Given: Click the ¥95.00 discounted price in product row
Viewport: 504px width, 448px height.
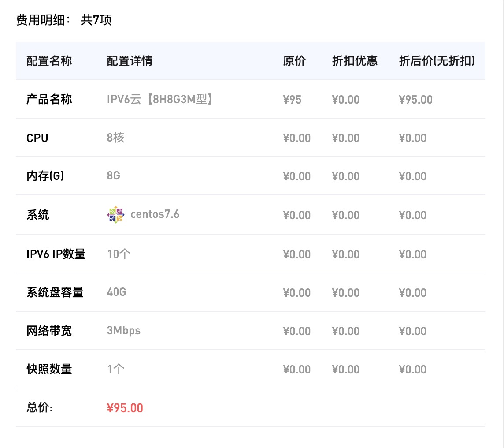Looking at the screenshot, I should click(415, 100).
